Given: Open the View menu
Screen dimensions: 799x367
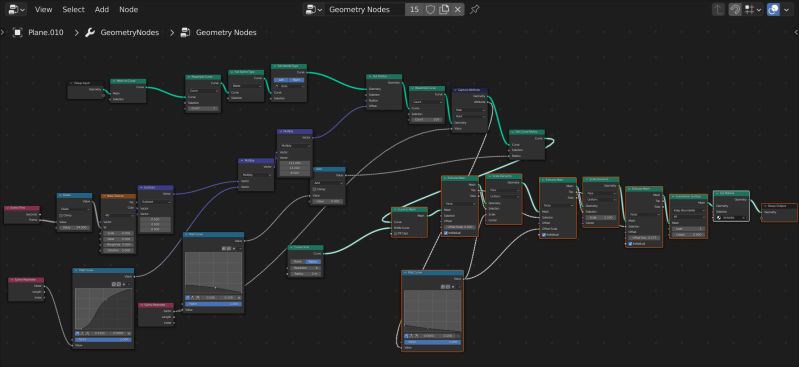Looking at the screenshot, I should point(43,9).
